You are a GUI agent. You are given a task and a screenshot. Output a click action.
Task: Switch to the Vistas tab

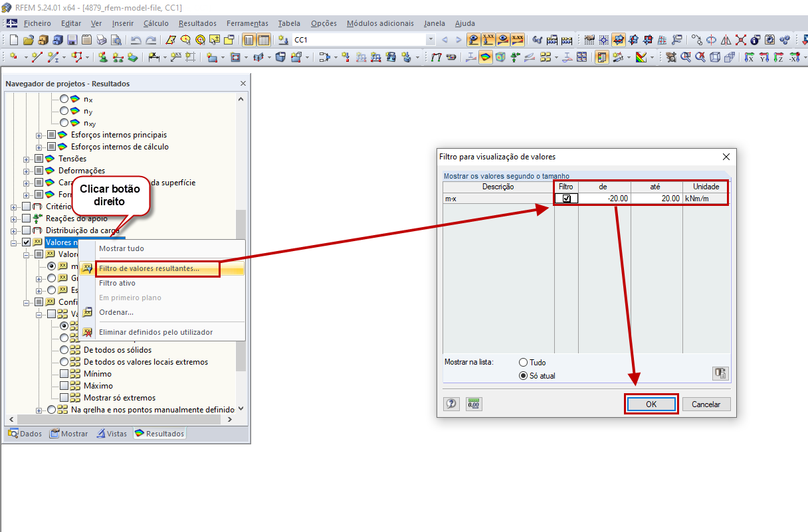(x=112, y=434)
